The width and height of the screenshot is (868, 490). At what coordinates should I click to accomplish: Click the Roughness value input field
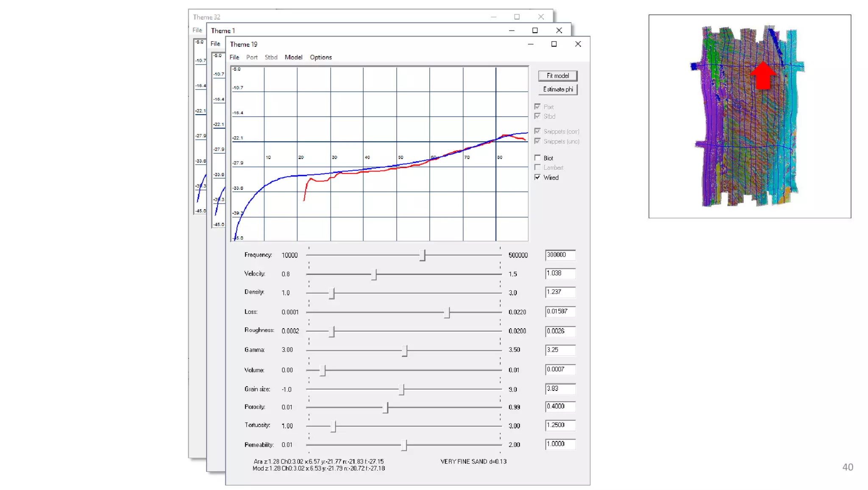(560, 331)
